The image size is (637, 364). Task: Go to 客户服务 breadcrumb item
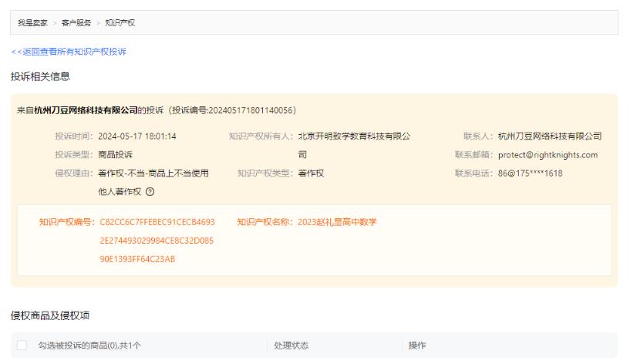[x=76, y=22]
